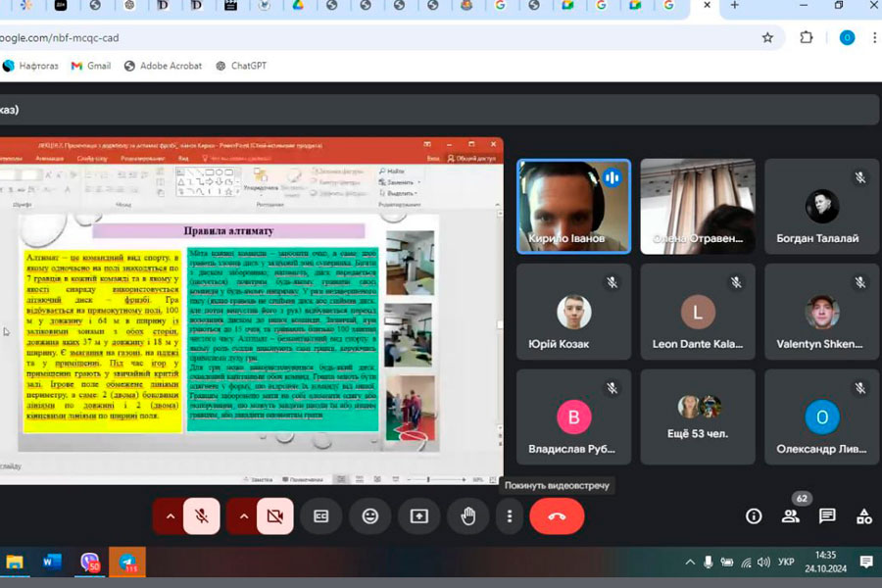Show hidden tray icons chevron
The width and height of the screenshot is (882, 588).
coord(690,562)
